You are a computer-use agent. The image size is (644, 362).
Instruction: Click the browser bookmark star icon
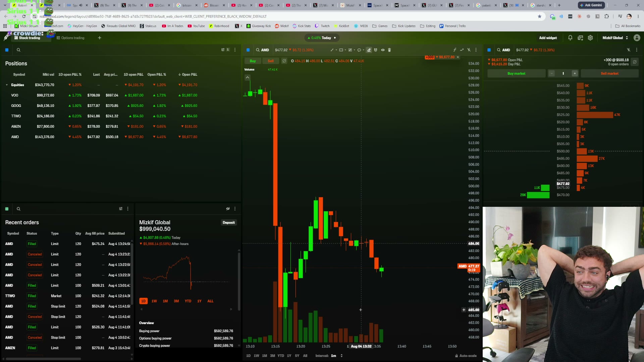pyautogui.click(x=540, y=16)
